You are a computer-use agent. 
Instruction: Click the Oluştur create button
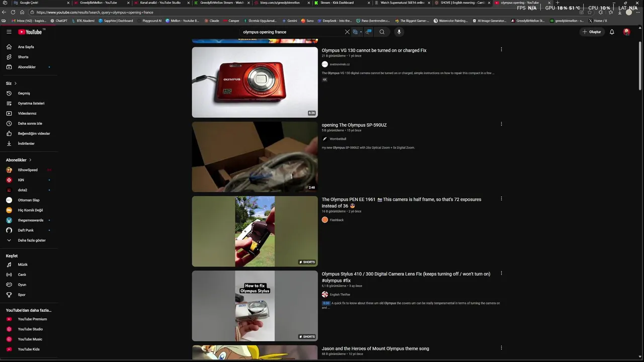click(x=592, y=32)
